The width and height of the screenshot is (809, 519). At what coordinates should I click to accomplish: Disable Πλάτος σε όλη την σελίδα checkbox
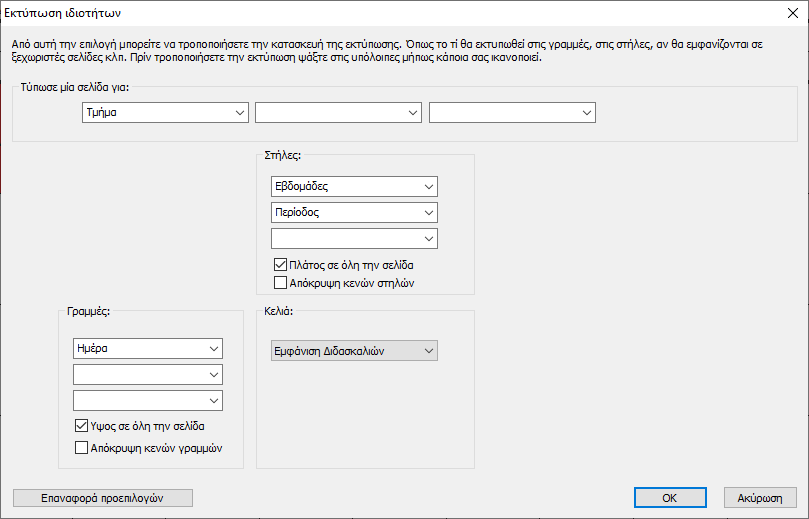pyautogui.click(x=281, y=266)
